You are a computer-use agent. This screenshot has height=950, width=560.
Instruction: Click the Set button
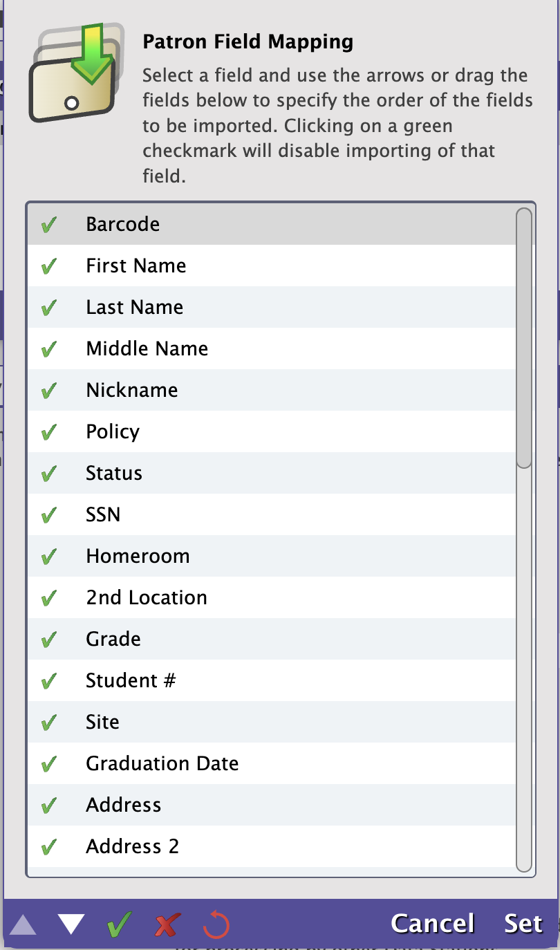(x=523, y=924)
